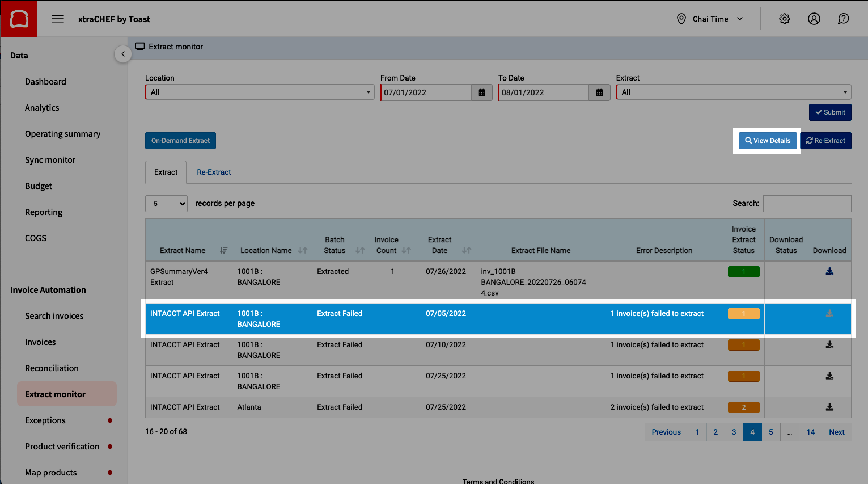
Task: Sort table by Extract Name column
Action: tap(223, 250)
